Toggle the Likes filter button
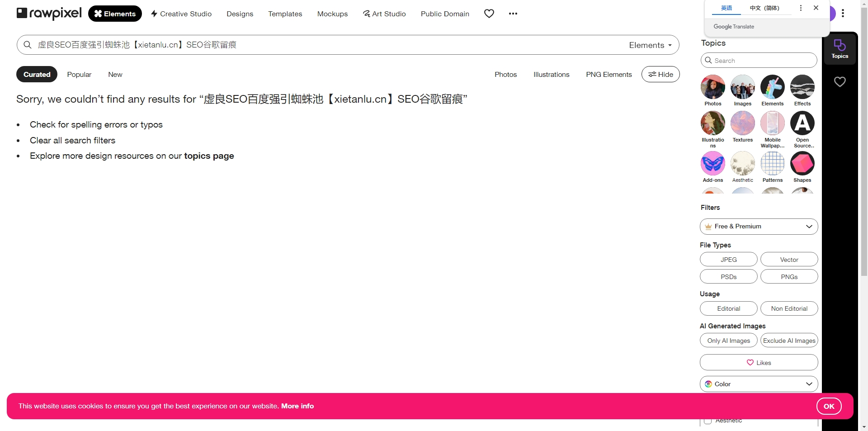This screenshot has height=431, width=868. pyautogui.click(x=759, y=362)
